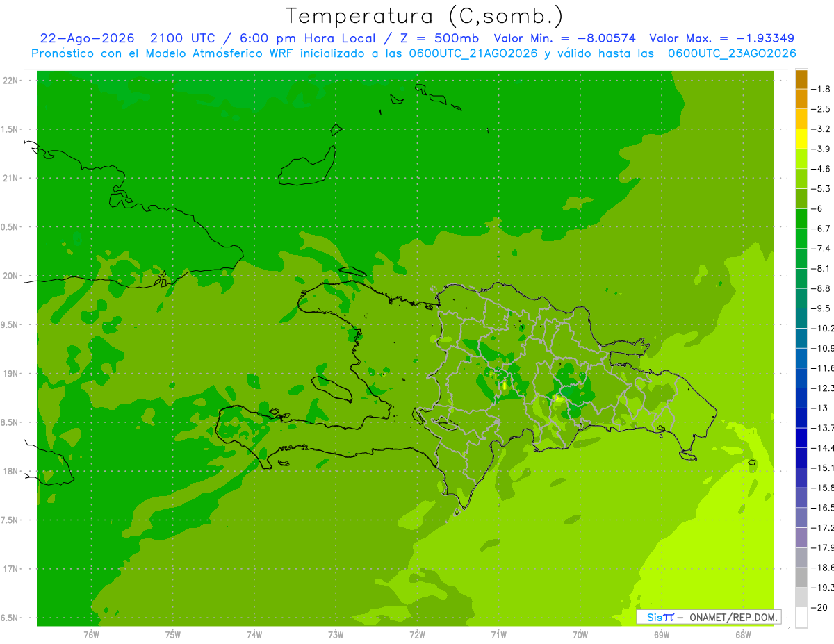Click the legend value "-6.7"
Screen dimensions: 834x644
821,229
